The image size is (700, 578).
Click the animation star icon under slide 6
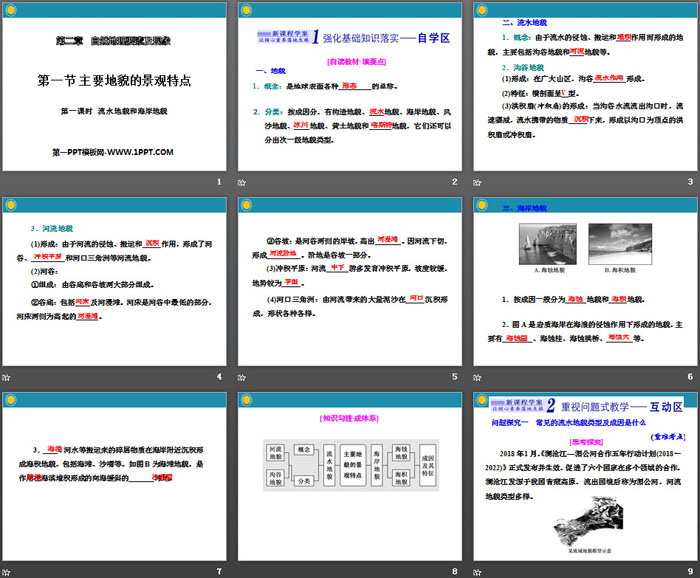477,376
